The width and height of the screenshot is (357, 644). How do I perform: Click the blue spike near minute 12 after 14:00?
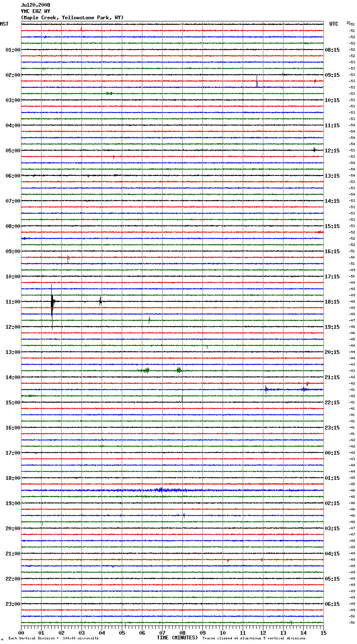266,389
